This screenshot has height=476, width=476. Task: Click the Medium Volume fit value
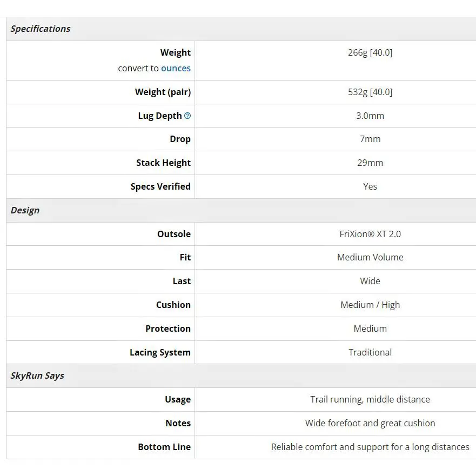(370, 257)
